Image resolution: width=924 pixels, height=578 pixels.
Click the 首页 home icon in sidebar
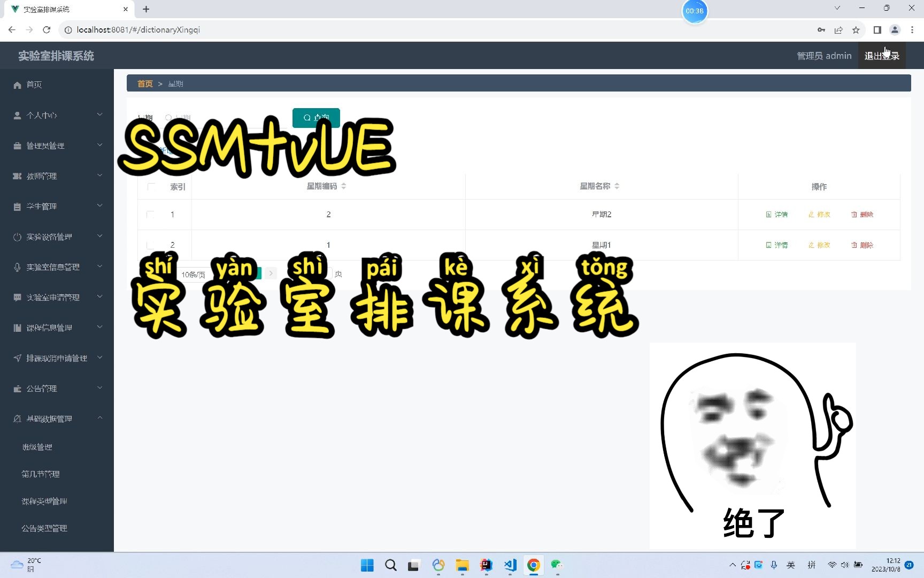point(17,85)
